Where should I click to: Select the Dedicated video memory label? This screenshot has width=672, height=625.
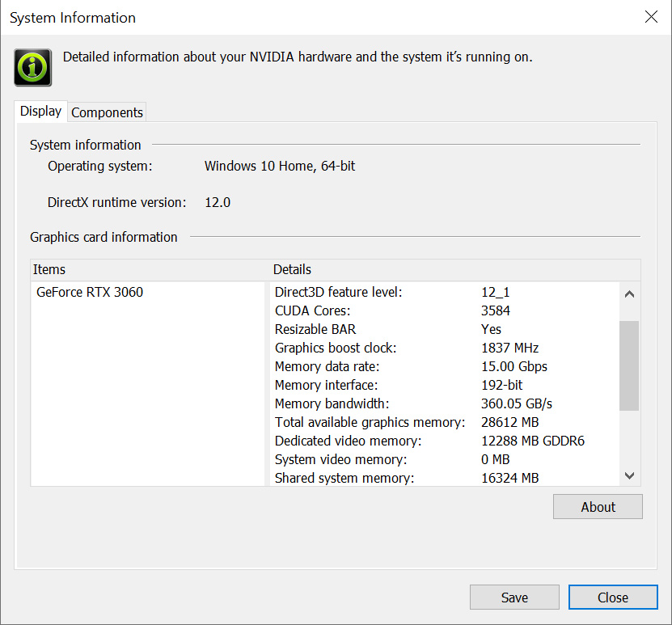coord(348,441)
